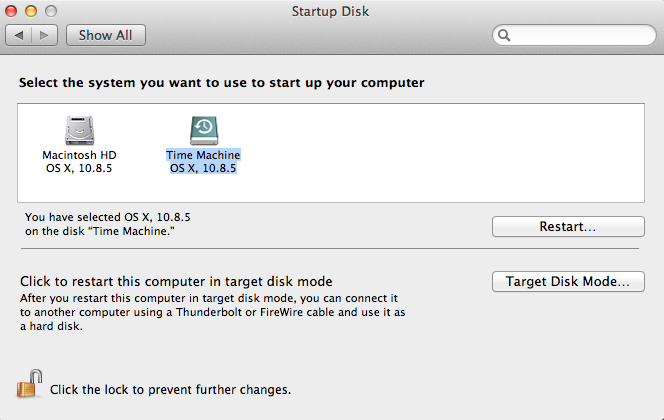664x420 pixels.
Task: Click the "Startup Disk" window title
Action: point(331,11)
